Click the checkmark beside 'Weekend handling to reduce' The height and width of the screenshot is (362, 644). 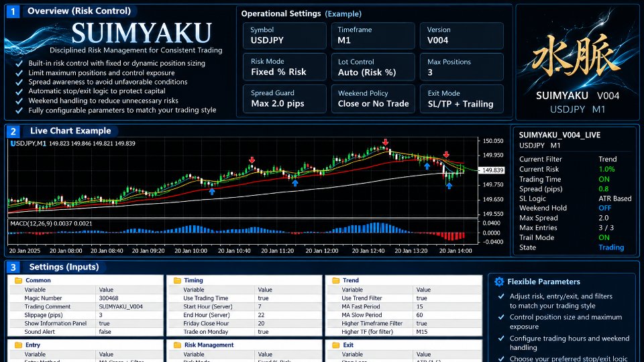(19, 101)
